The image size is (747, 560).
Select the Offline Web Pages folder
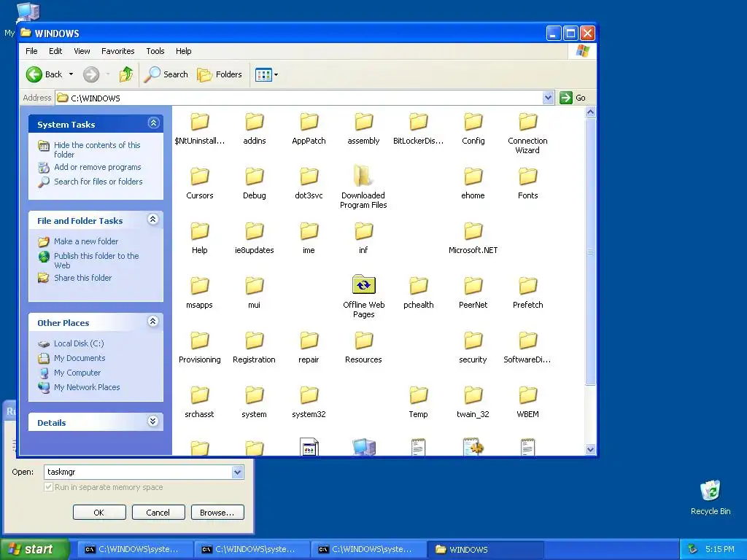tap(363, 296)
